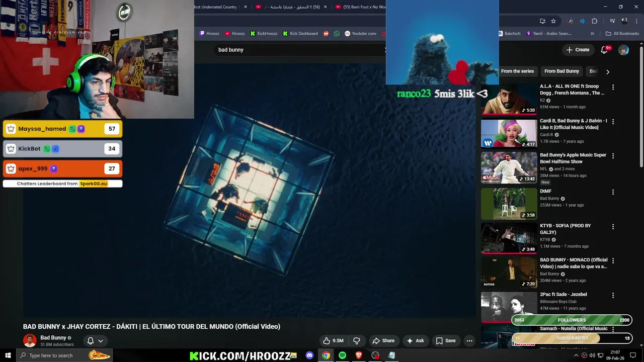This screenshot has height=362, width=644.
Task: Open YouTube notifications bell with 9+ badge
Action: [605, 50]
